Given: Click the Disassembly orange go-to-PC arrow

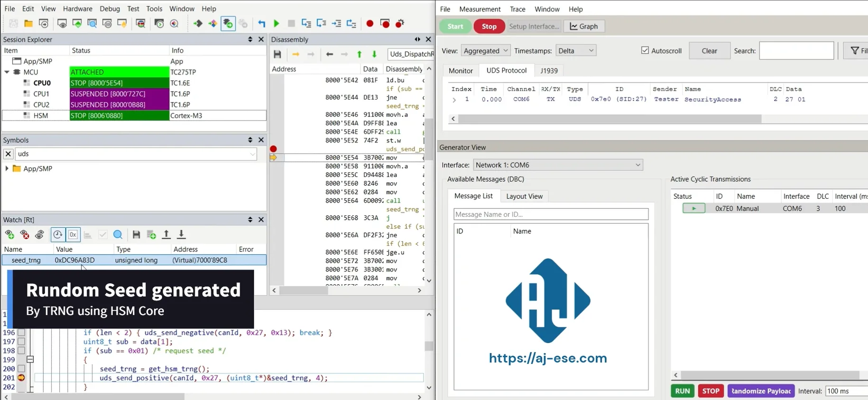Looking at the screenshot, I should tap(295, 54).
